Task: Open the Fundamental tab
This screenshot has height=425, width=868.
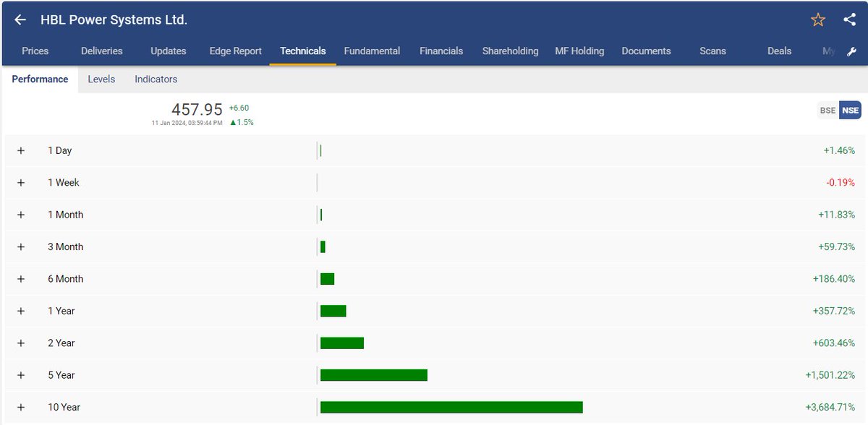Action: click(x=372, y=51)
